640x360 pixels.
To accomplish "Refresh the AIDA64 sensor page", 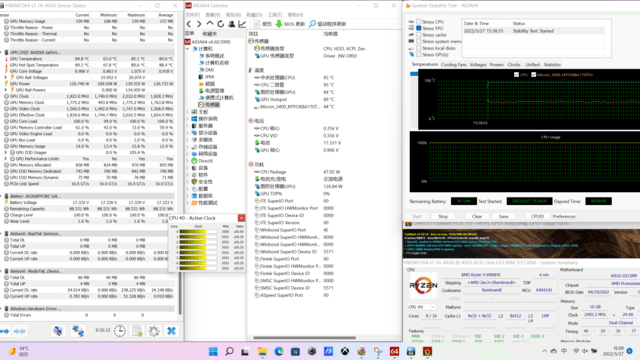I will (x=221, y=24).
